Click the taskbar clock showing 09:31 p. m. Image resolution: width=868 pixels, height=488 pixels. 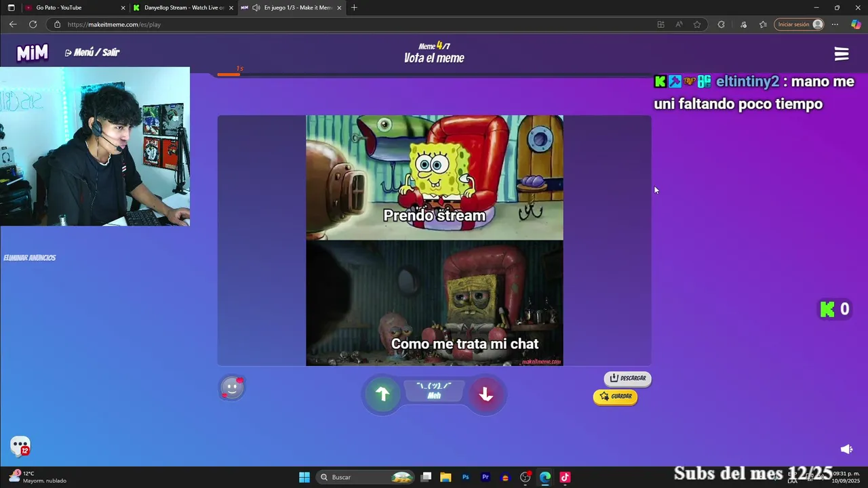pyautogui.click(x=846, y=477)
